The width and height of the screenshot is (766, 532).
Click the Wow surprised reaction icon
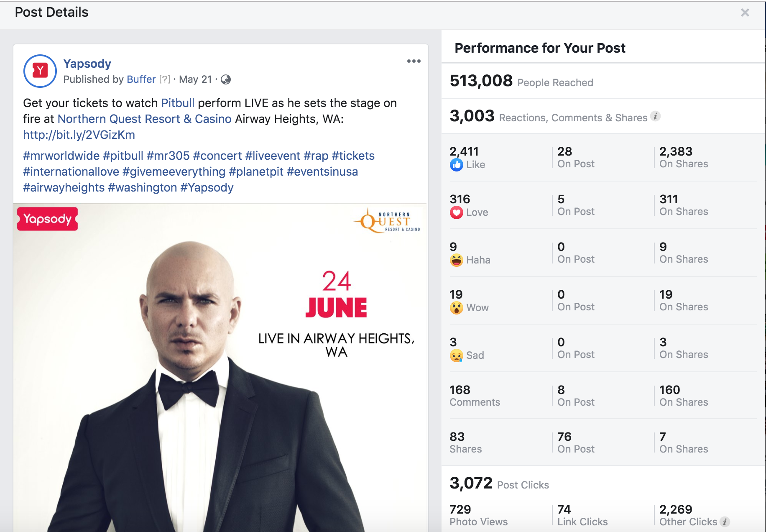click(457, 307)
